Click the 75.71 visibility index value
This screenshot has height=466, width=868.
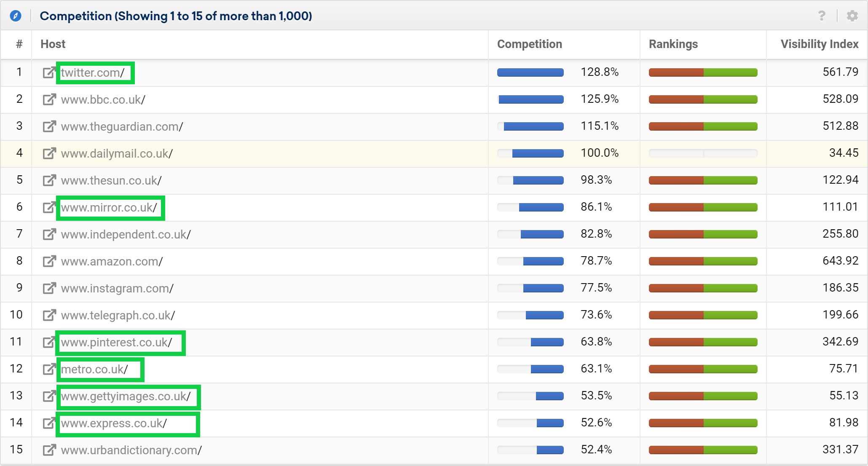(x=844, y=369)
